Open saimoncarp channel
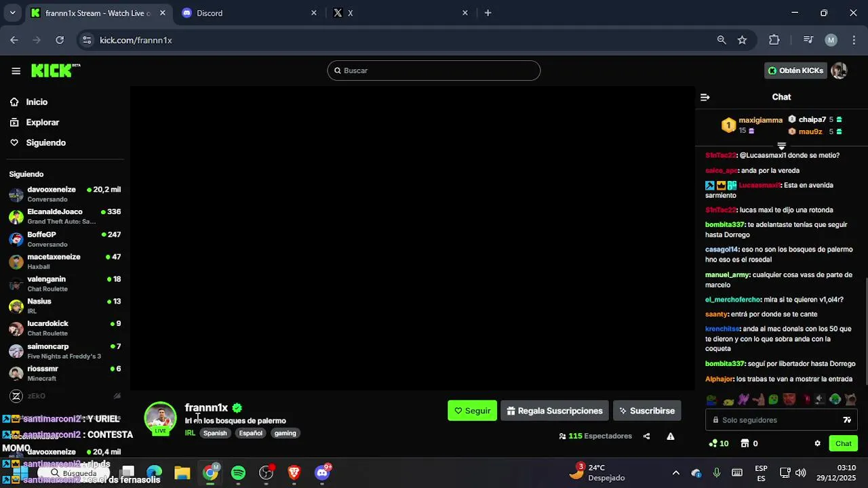The image size is (868, 488). tap(64, 350)
